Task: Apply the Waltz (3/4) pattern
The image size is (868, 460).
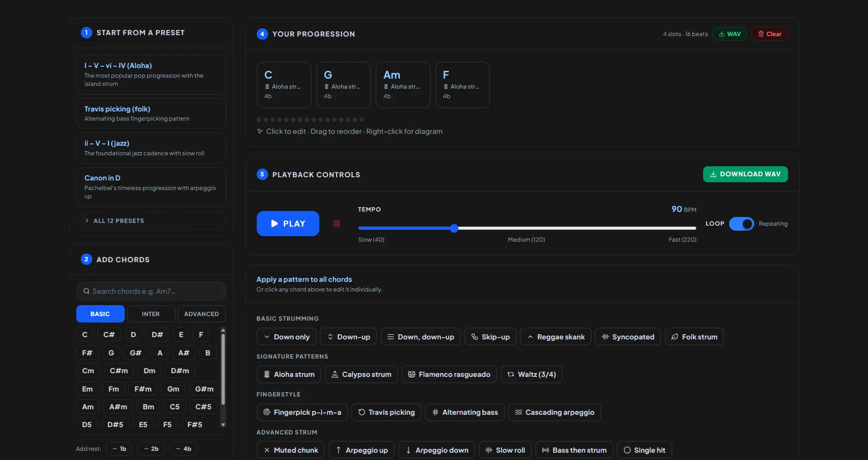Action: pos(532,375)
